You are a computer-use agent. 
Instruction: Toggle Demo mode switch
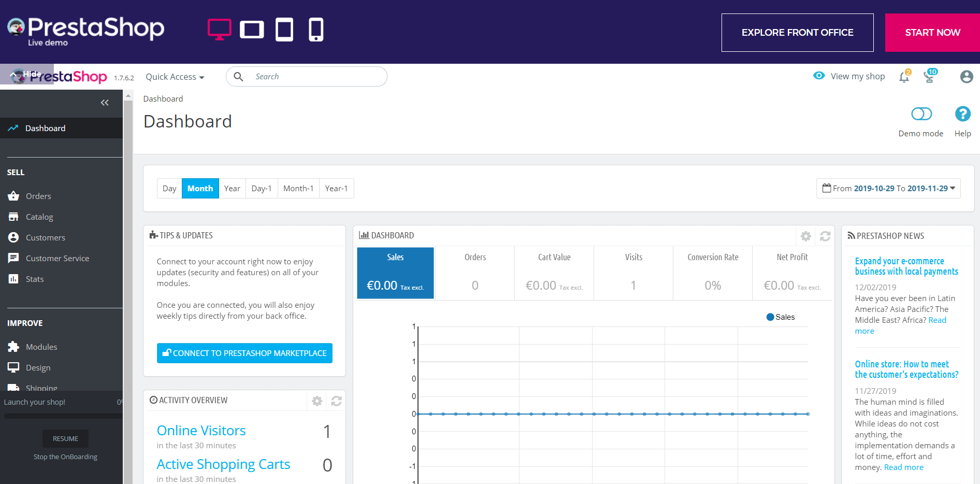point(921,113)
